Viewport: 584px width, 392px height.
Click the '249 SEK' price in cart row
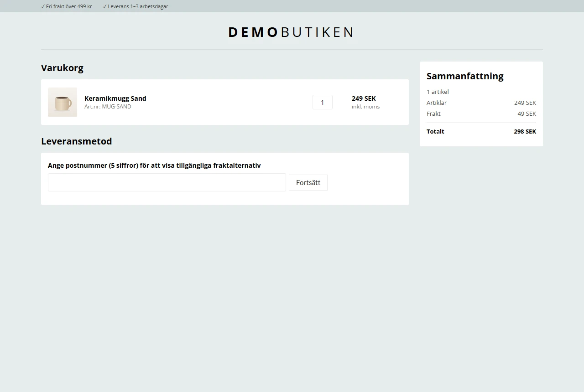[364, 98]
